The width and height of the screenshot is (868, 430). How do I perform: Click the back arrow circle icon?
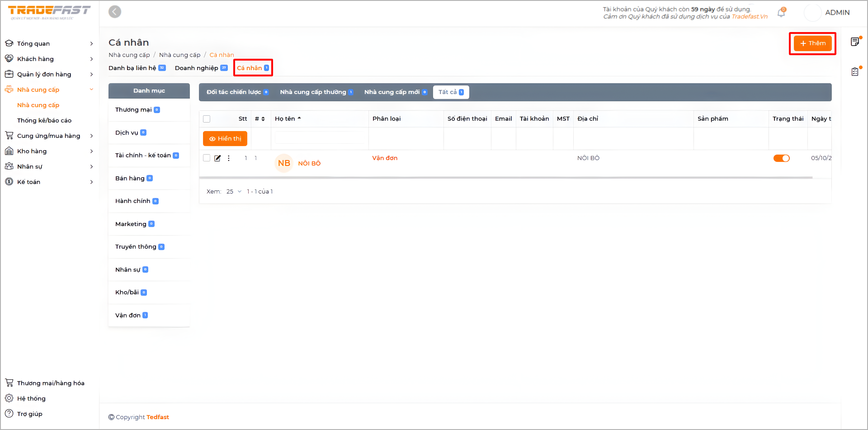pos(115,12)
